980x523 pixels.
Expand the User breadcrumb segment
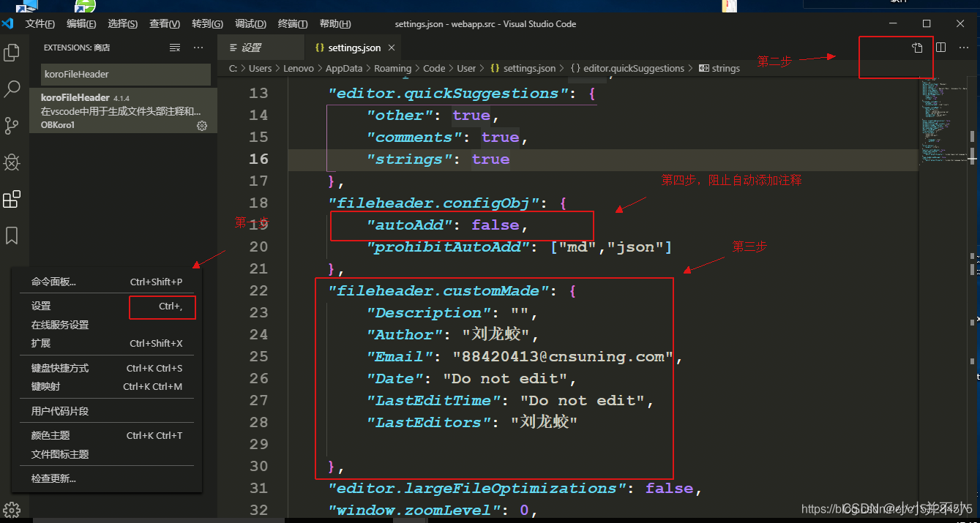click(466, 68)
